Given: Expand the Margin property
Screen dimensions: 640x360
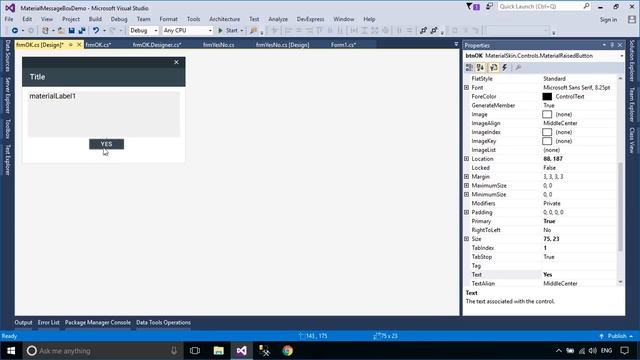Looking at the screenshot, I should click(x=467, y=177).
